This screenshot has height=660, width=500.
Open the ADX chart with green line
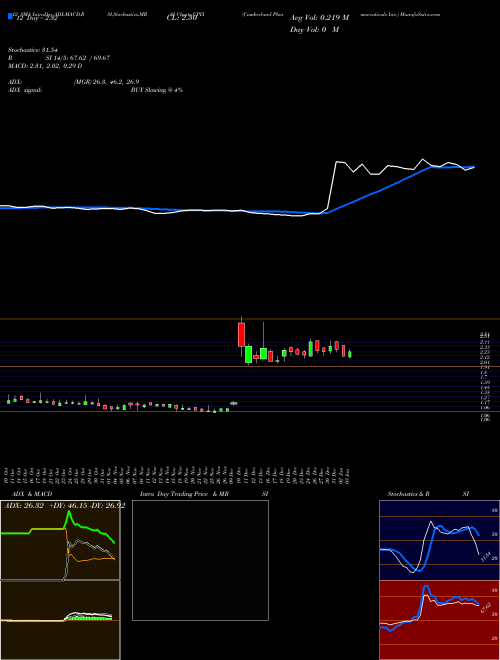[x=60, y=540]
